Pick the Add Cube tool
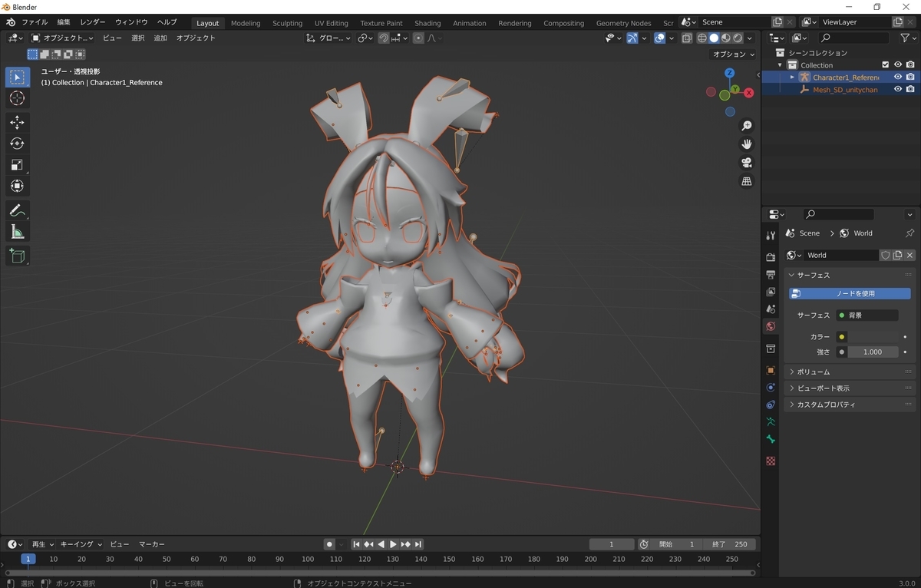Screen dimensions: 921x588 tap(18, 256)
